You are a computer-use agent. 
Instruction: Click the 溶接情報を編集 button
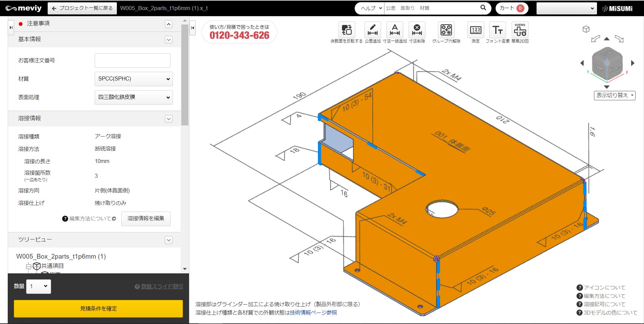coord(146,219)
